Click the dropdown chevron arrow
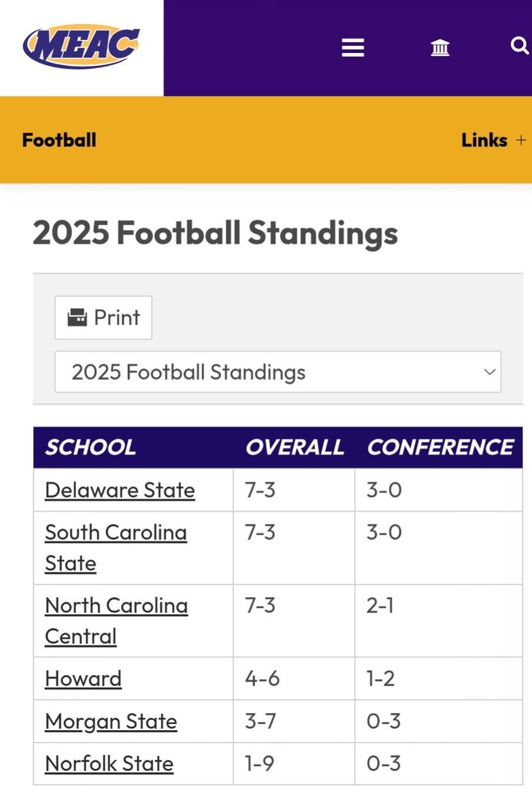This screenshot has height=794, width=532. (x=490, y=372)
